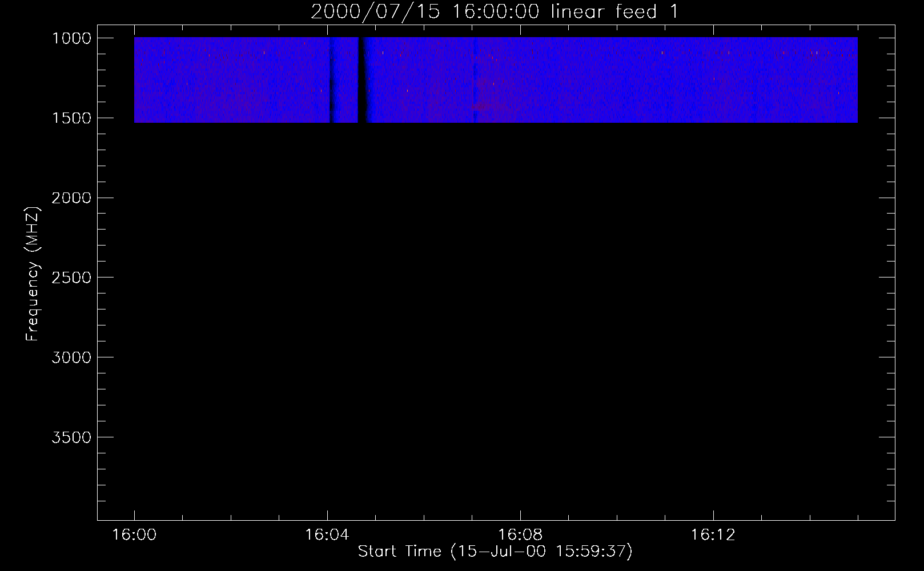
Task: Click the 3000 frequency tick label
Action: pyautogui.click(x=71, y=358)
